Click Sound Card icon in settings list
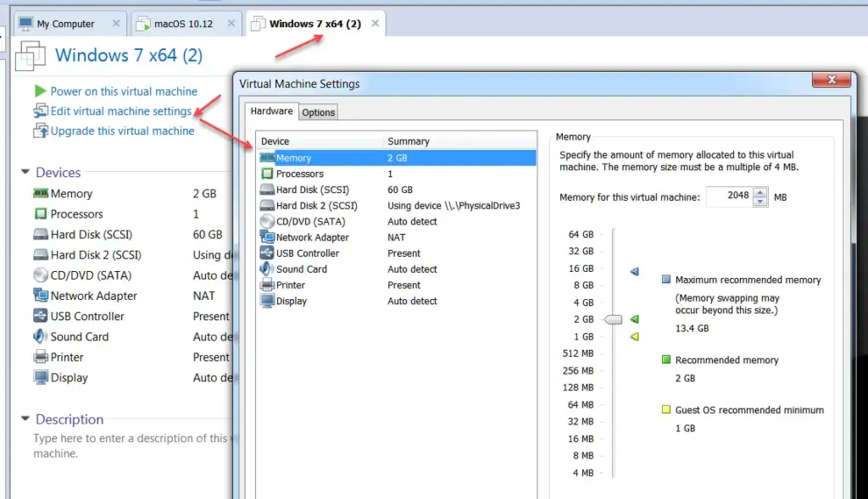 click(x=267, y=269)
